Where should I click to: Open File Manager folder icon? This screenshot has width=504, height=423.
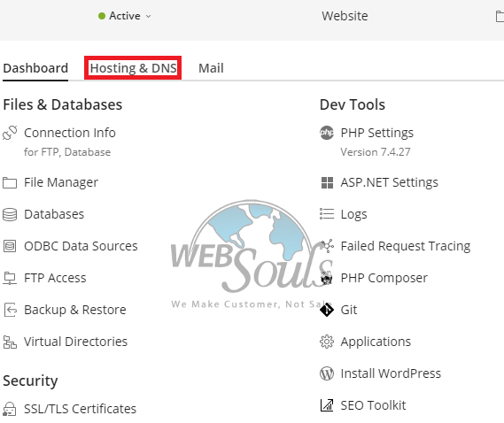[10, 182]
